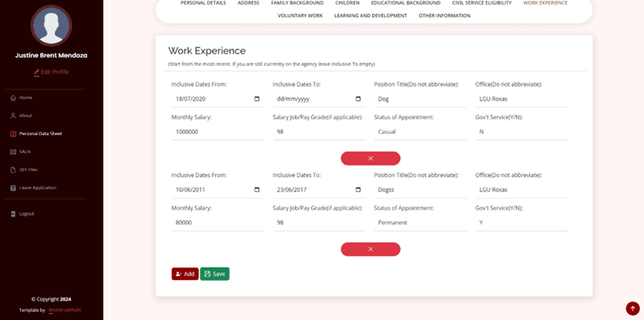This screenshot has height=320, width=644.
Task: Click the Inclusive Dates From 18/07/2020 field
Action: pyautogui.click(x=217, y=99)
